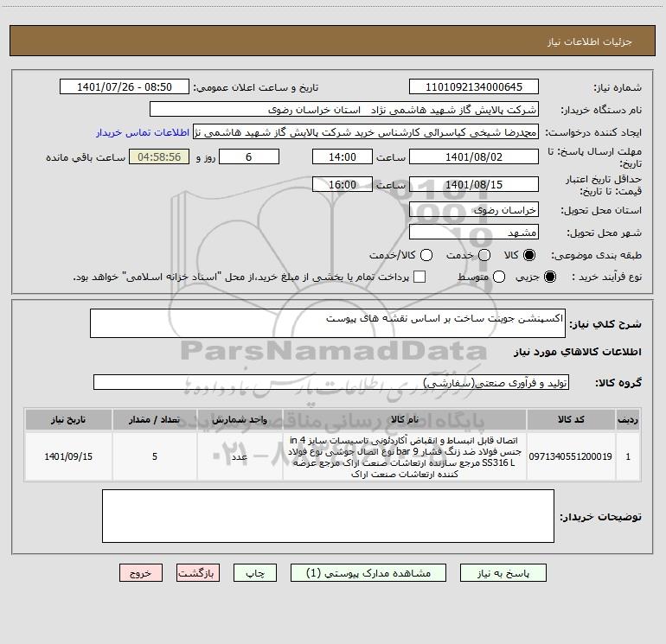Click the استان محل تحویل field خراسان رضوی
The image size is (666, 644).
(474, 210)
